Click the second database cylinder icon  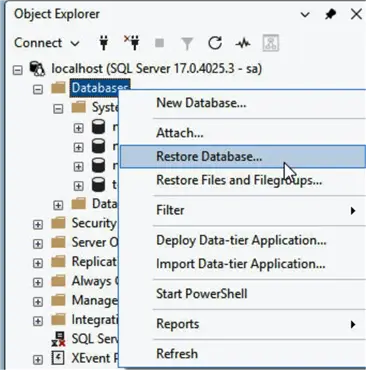click(x=98, y=146)
